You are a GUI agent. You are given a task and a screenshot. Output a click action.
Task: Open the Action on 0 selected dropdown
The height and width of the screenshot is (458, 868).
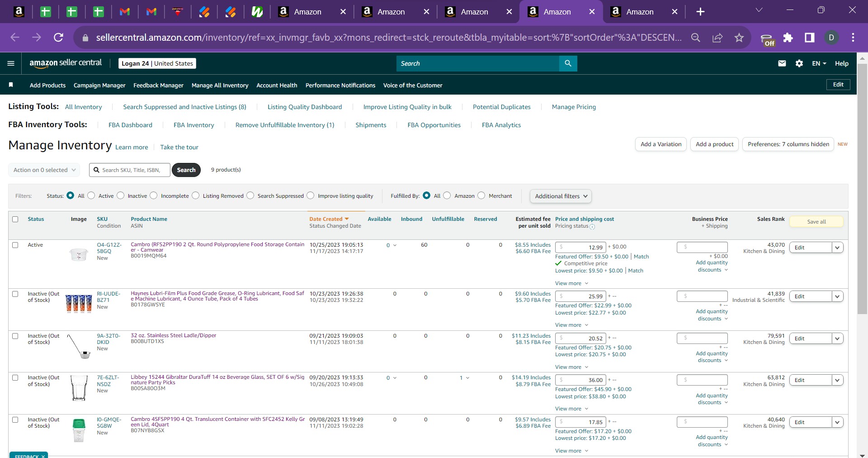[x=44, y=170]
